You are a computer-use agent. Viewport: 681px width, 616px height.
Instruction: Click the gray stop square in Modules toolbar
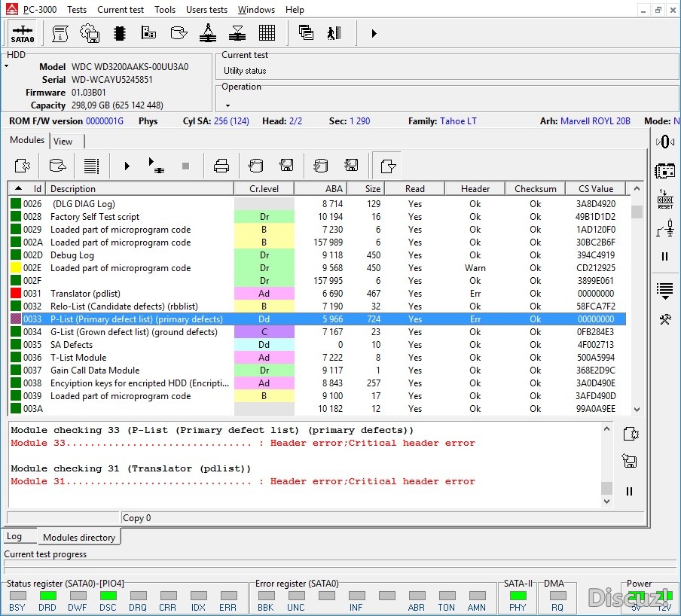(185, 166)
